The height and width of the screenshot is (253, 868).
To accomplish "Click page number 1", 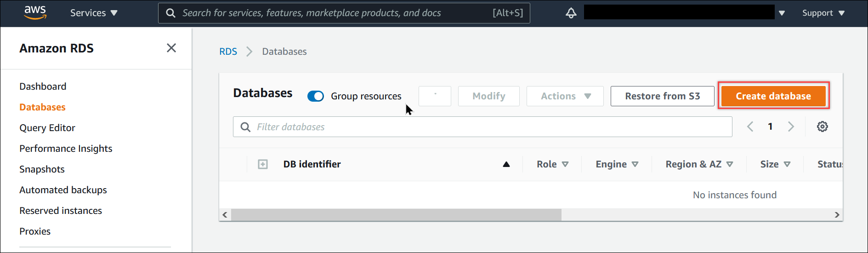I will pos(770,126).
